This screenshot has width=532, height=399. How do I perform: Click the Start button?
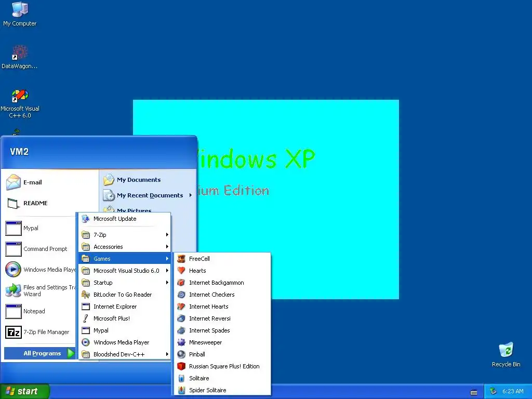pos(24,391)
